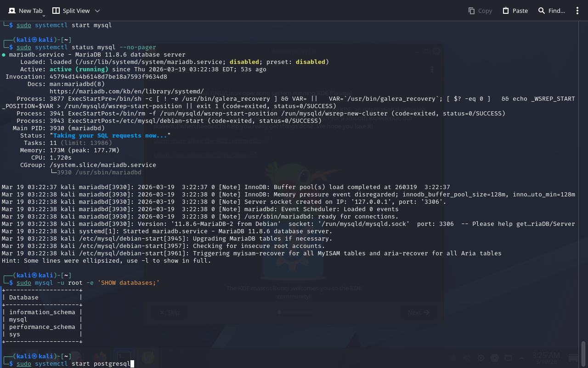Click the performance_schema database row
The width and height of the screenshot is (588, 368).
coord(42,327)
